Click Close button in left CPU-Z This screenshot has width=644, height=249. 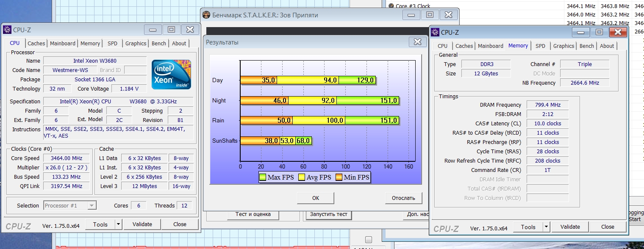[x=180, y=224]
